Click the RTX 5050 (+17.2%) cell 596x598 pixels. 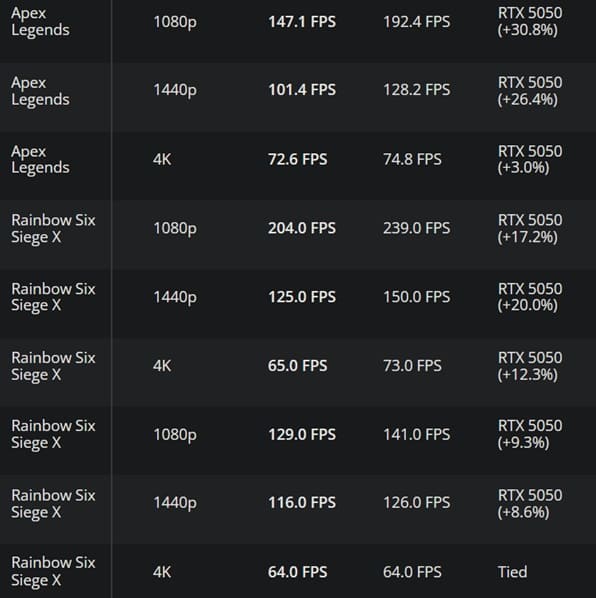[x=530, y=228]
